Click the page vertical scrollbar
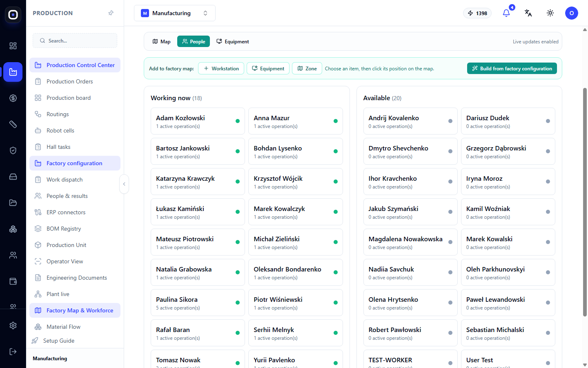 tap(585, 202)
